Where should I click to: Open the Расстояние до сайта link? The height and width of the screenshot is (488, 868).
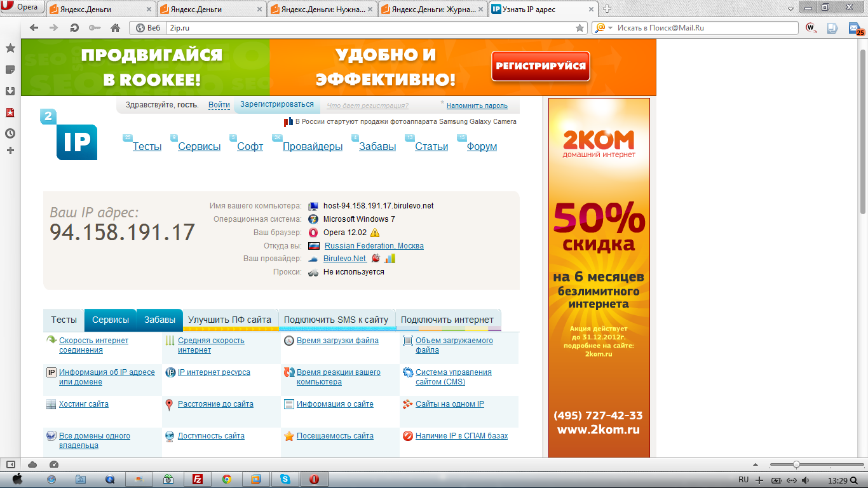pyautogui.click(x=215, y=404)
